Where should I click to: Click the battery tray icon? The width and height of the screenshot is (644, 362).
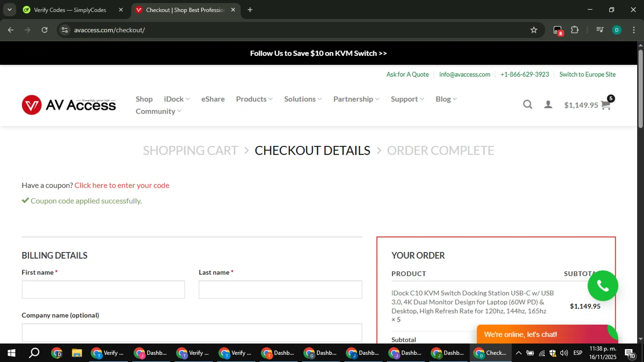tap(530, 353)
